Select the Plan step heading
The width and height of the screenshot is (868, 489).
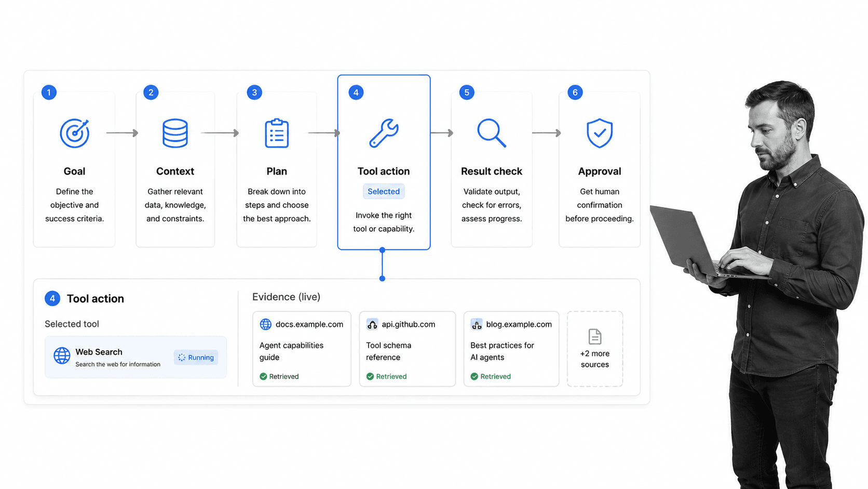[x=277, y=171]
